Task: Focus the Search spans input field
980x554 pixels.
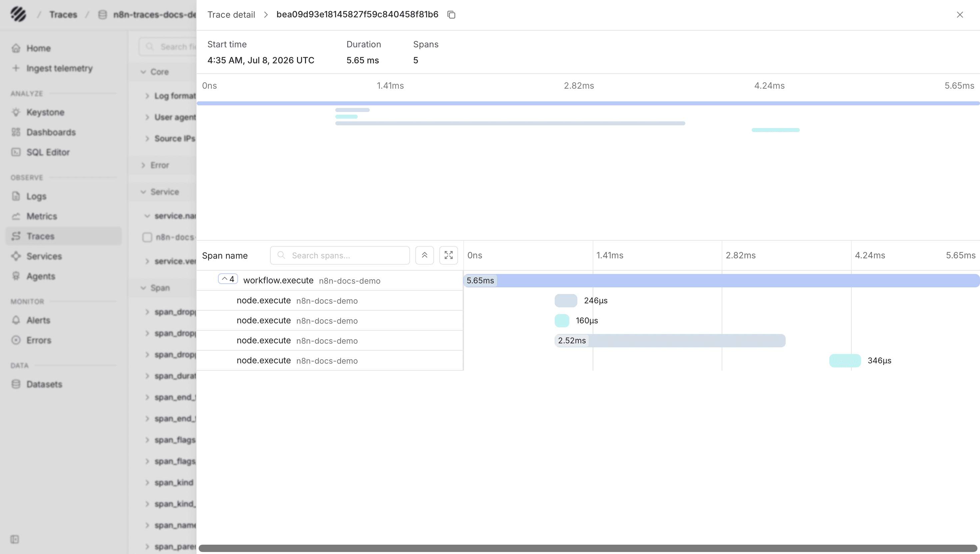Action: 340,255
